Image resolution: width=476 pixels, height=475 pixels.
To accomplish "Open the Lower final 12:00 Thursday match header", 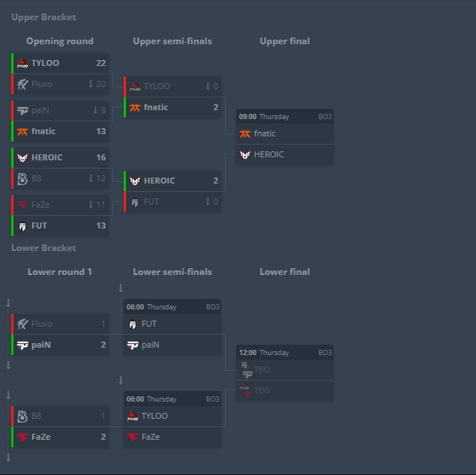I will 284,353.
